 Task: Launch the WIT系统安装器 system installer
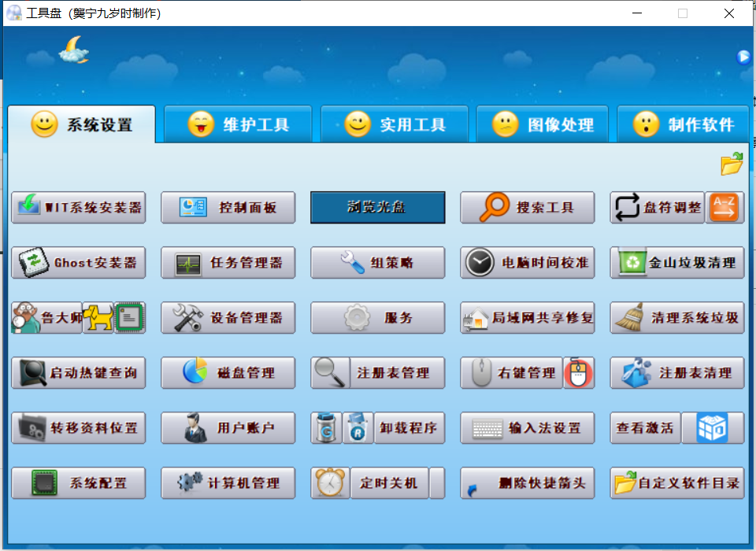[x=78, y=207]
